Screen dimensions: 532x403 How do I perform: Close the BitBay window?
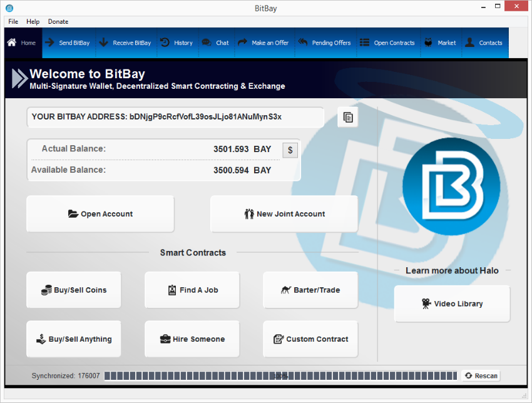(x=516, y=6)
